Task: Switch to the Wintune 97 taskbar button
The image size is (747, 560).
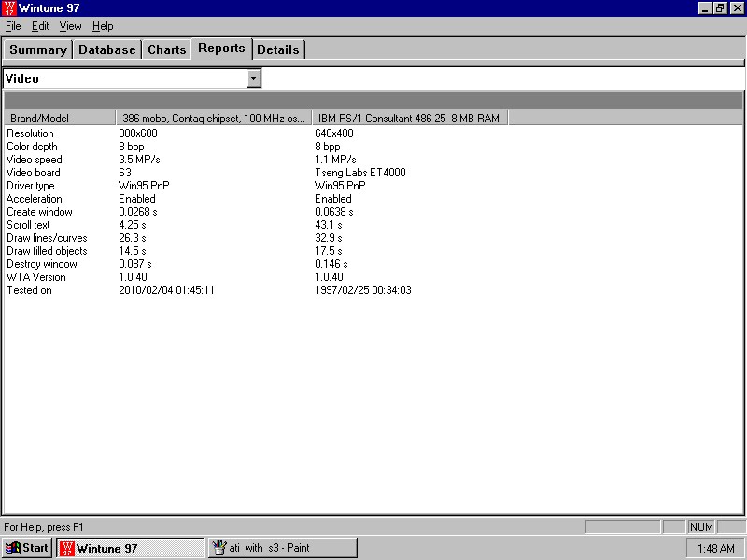Action: pyautogui.click(x=131, y=548)
